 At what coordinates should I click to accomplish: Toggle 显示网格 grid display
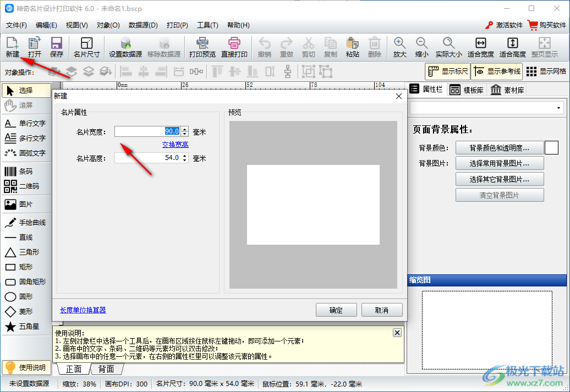546,71
